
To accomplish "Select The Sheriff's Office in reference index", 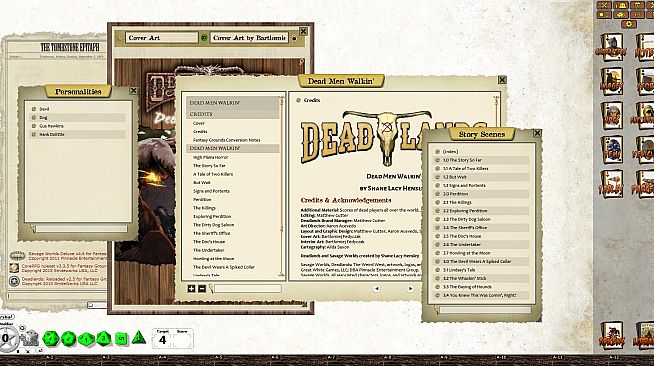I will [x=211, y=233].
